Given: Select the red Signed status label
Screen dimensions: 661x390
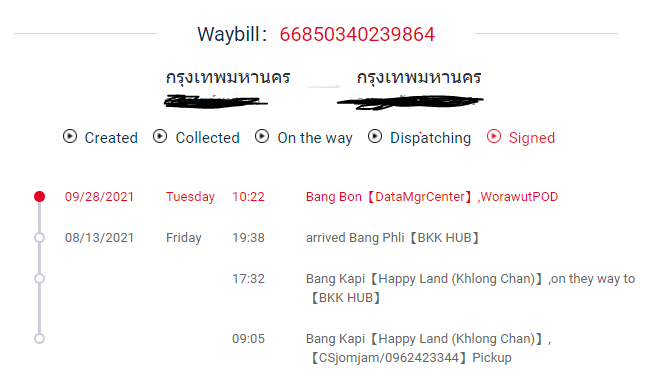Looking at the screenshot, I should tap(532, 138).
